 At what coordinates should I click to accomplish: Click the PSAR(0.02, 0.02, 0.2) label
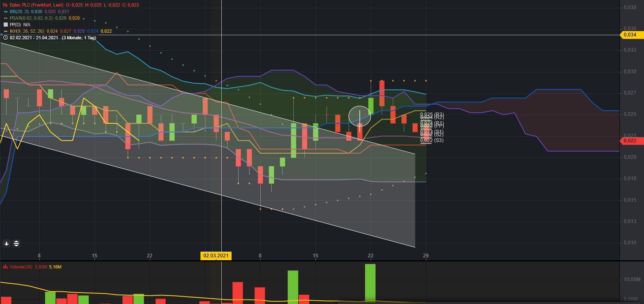[x=31, y=18]
